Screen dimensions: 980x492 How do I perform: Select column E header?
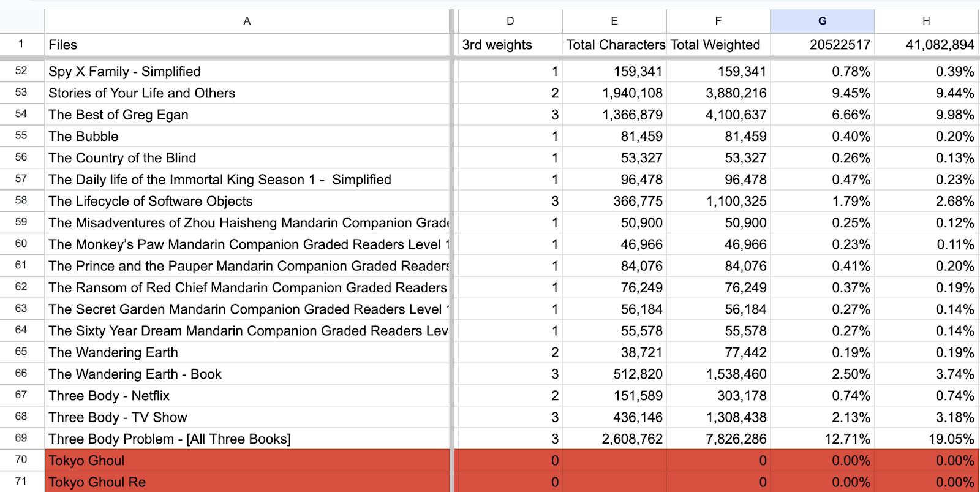[614, 21]
